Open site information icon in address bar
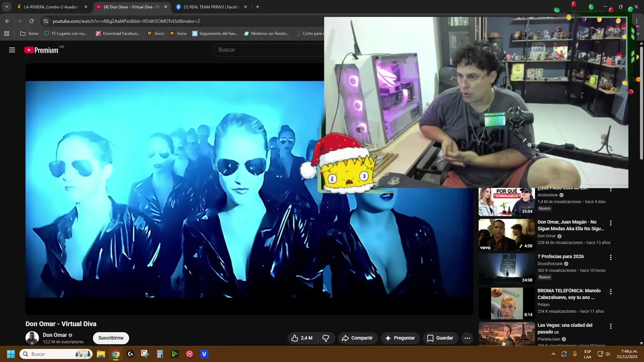The image size is (644, 362). [x=46, y=21]
